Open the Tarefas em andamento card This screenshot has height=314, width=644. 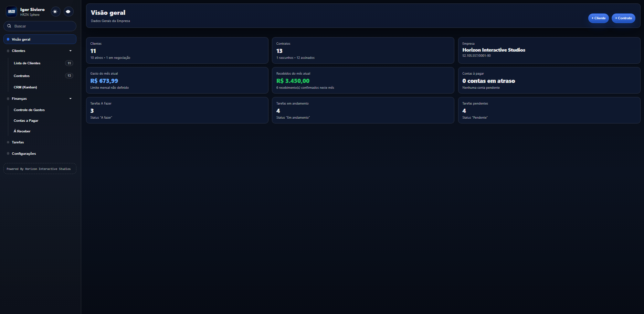point(363,110)
